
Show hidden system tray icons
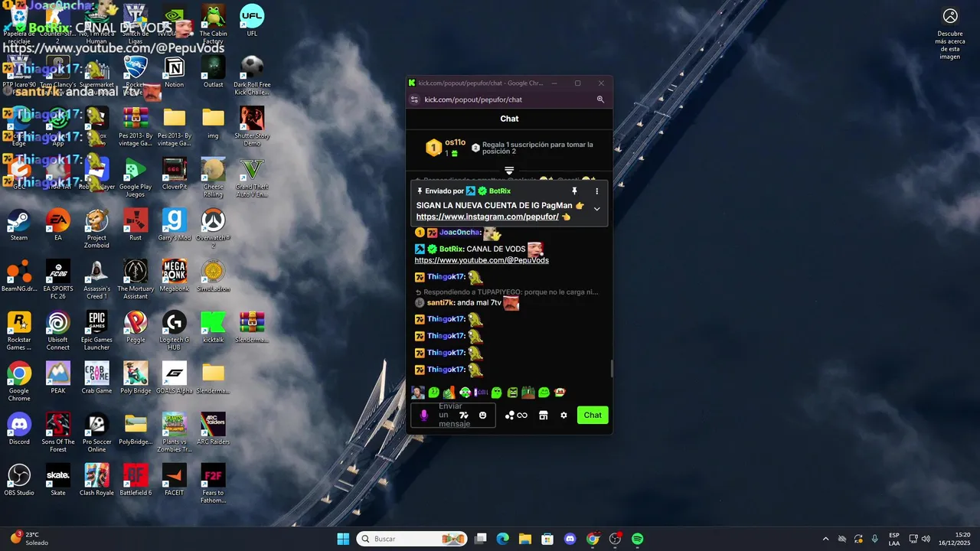[825, 539]
